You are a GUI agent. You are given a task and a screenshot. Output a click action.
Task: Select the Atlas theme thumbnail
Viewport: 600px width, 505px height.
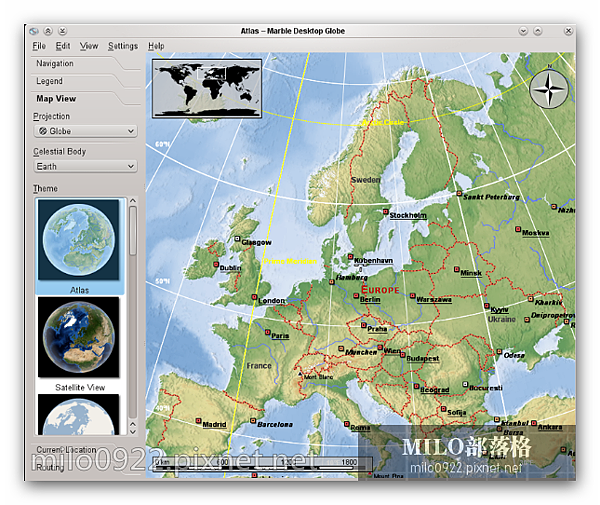click(x=79, y=246)
